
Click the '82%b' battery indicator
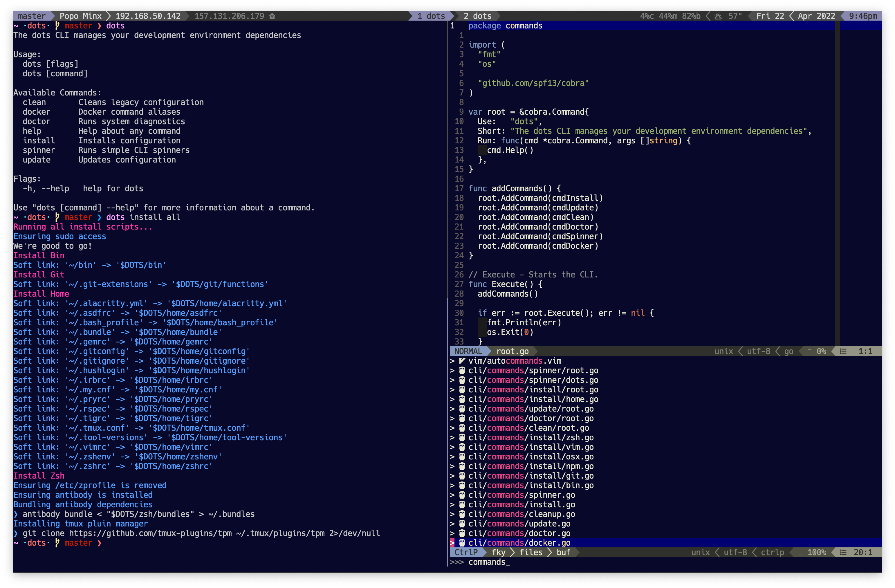[691, 16]
